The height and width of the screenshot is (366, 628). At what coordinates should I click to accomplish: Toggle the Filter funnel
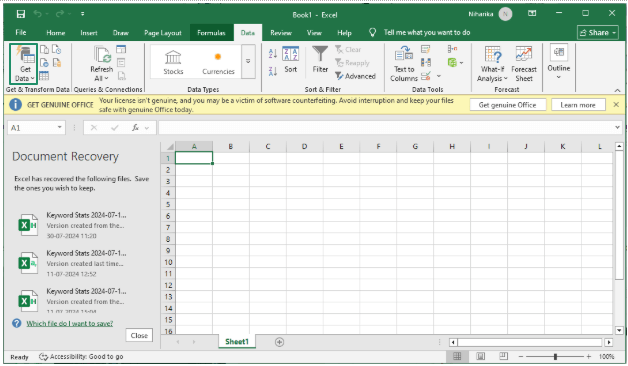[320, 60]
